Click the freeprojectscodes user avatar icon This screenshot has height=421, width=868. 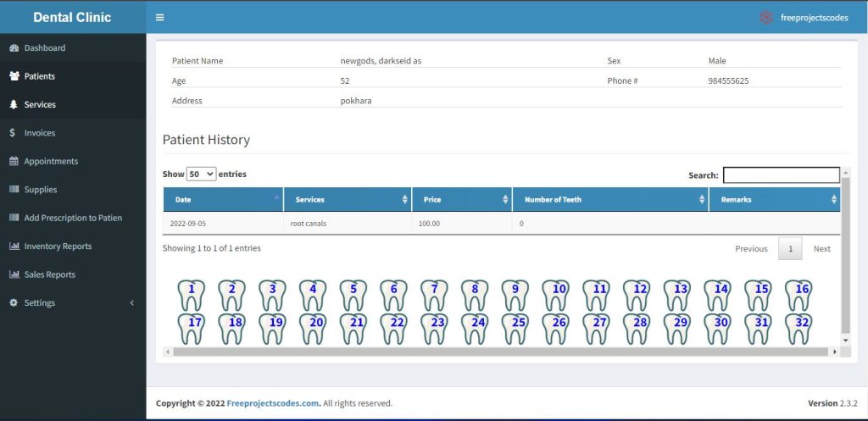click(x=766, y=17)
